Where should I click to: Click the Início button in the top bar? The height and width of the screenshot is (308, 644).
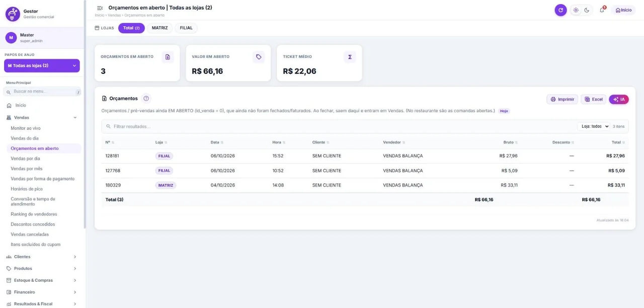pos(623,10)
